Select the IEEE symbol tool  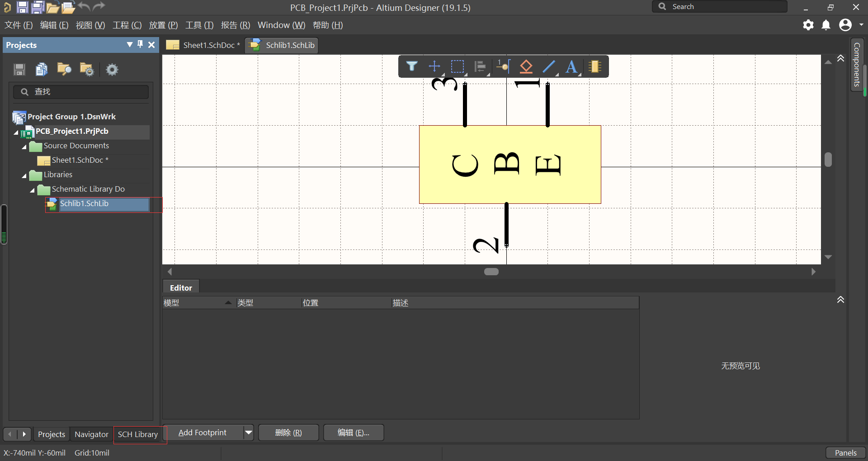click(526, 66)
